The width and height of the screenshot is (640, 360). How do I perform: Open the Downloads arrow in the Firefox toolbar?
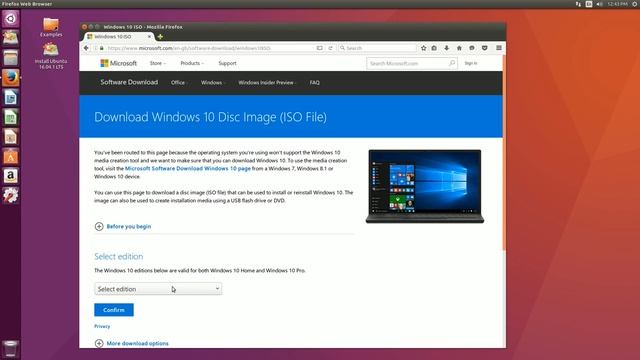(447, 48)
